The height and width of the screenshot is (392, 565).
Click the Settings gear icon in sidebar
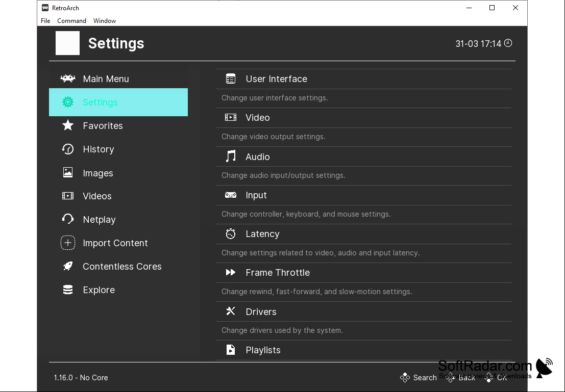click(x=68, y=102)
